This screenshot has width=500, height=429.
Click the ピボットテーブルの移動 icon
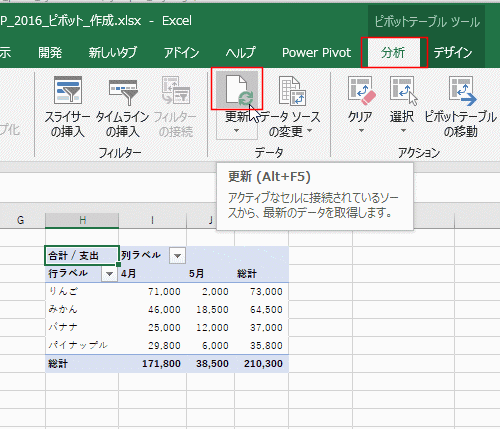462,90
